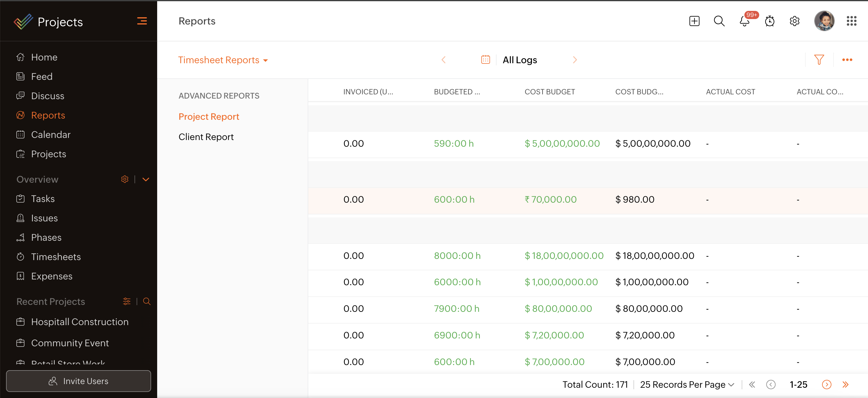Screen dimensions: 868x398
Task: Open 25 Records Per Page dropdown
Action: tap(687, 384)
